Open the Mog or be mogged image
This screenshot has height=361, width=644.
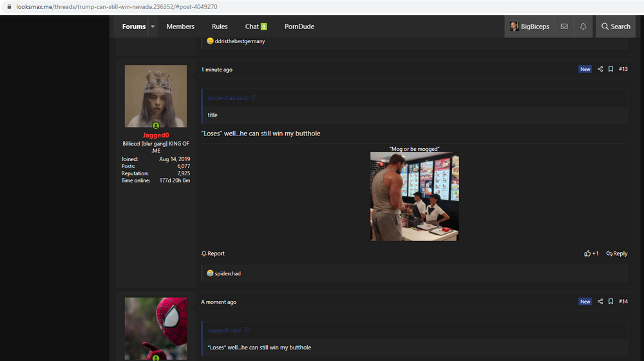(414, 196)
